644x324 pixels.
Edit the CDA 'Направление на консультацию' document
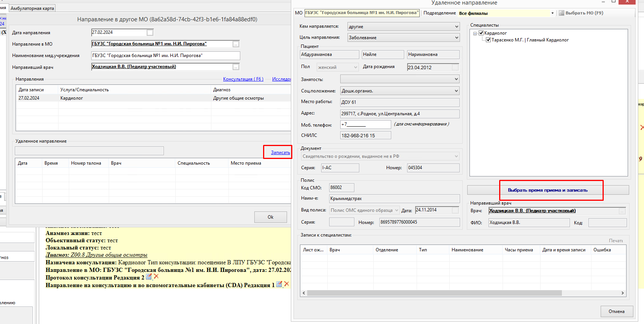click(279, 284)
